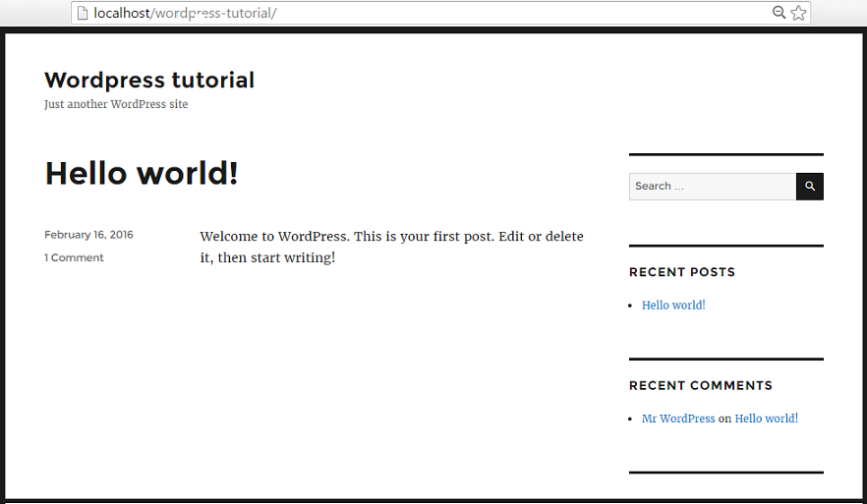
Task: Open the Mr WordPress commenter link
Action: pyautogui.click(x=678, y=419)
